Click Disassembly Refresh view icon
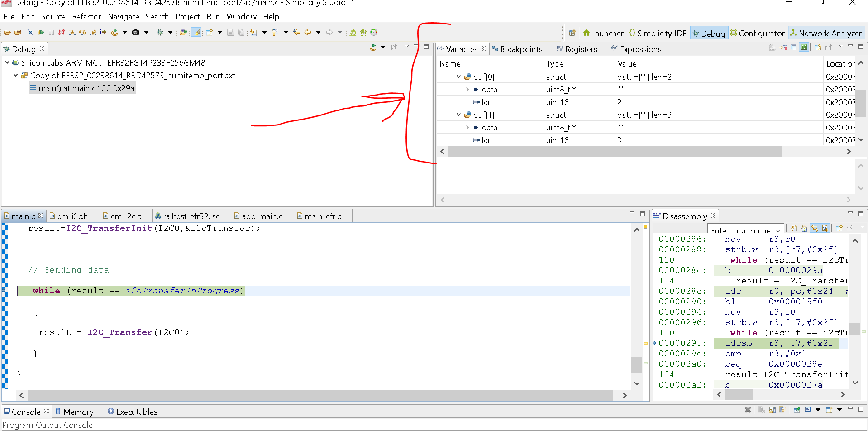The image size is (868, 431). click(x=794, y=228)
